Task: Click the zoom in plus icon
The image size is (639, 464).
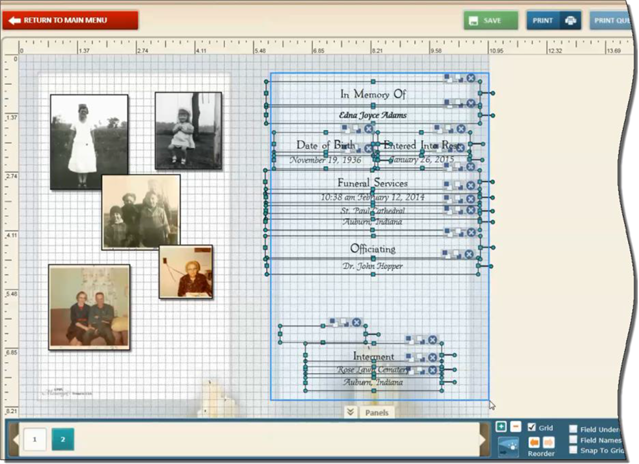Action: pos(501,427)
